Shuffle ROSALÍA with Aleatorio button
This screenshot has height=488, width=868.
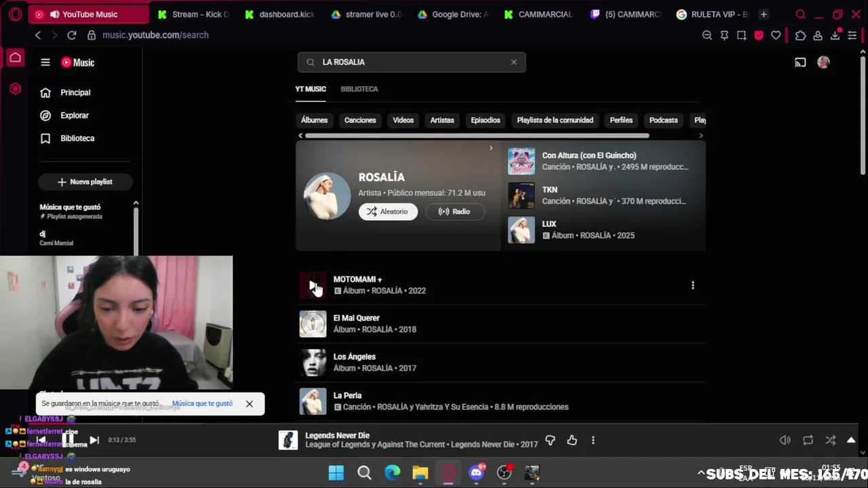(388, 211)
